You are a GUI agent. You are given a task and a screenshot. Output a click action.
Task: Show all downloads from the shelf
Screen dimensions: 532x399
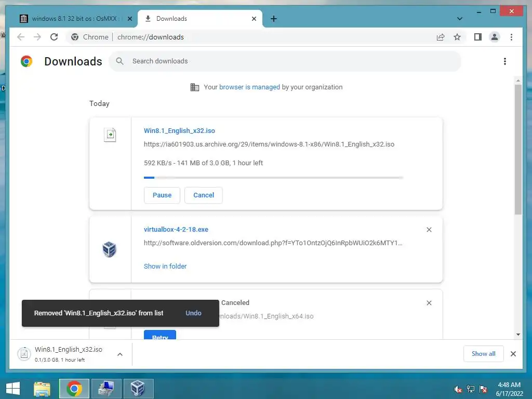point(483,353)
